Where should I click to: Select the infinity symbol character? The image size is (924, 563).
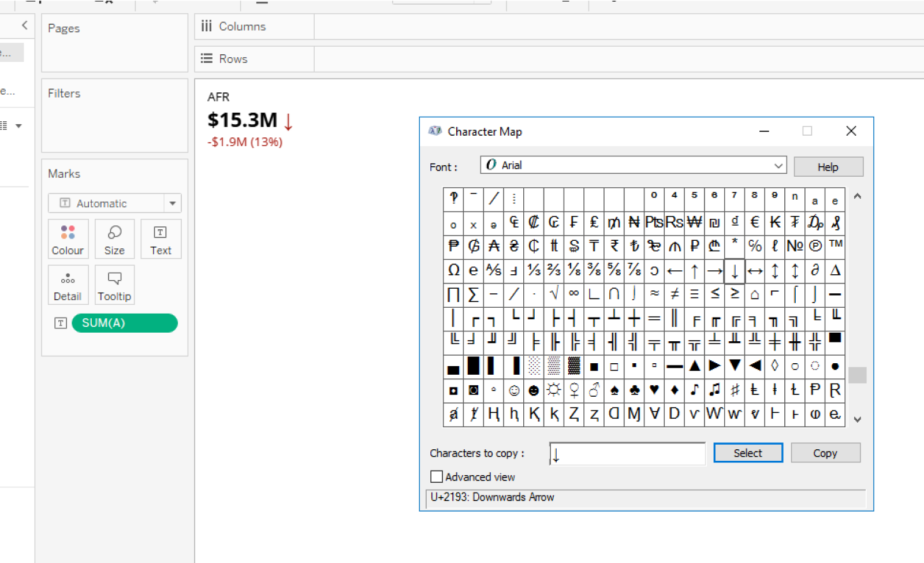pyautogui.click(x=573, y=294)
